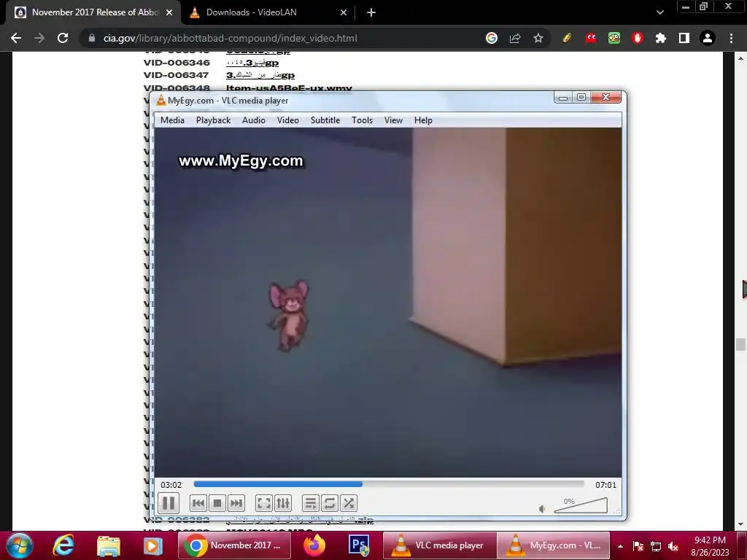Unmute the VLC speaker icon
The image size is (747, 560).
[542, 508]
